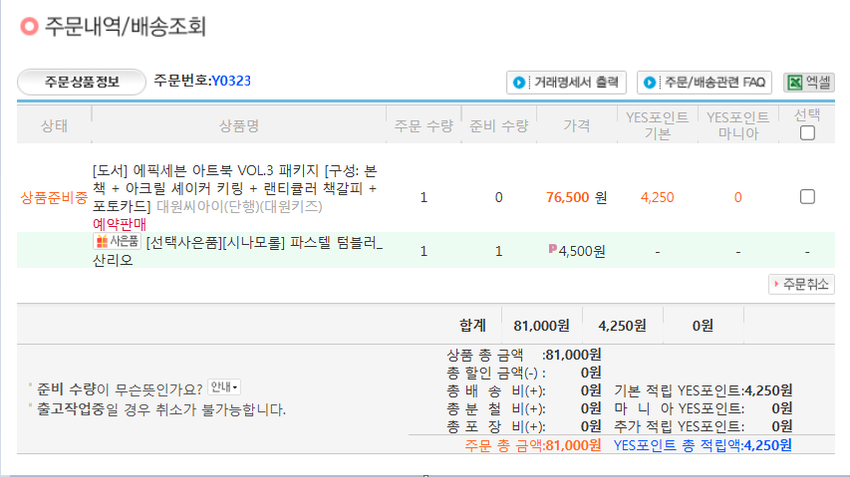Click YES포인트 총 적립액 4,250원 text
Screen dimensions: 850x477
(x=702, y=445)
